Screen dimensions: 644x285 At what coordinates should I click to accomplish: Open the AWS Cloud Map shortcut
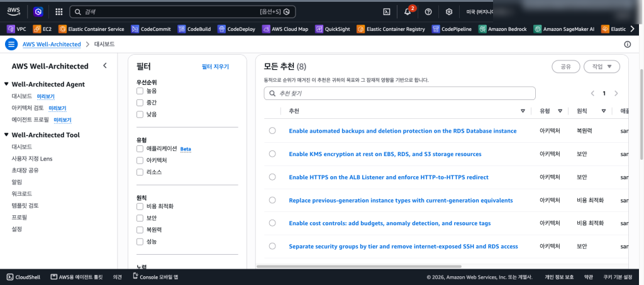point(285,29)
